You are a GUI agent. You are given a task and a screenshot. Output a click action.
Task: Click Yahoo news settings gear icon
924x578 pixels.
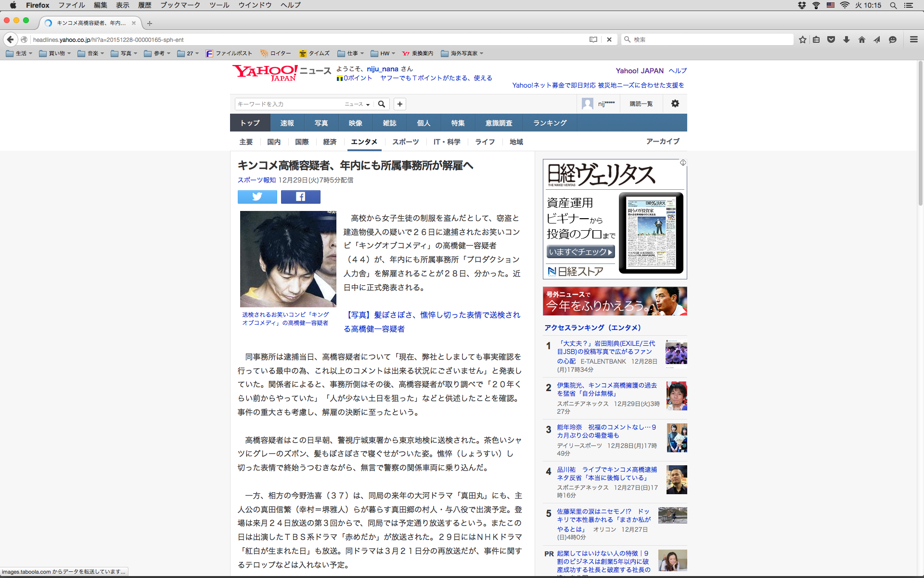675,104
